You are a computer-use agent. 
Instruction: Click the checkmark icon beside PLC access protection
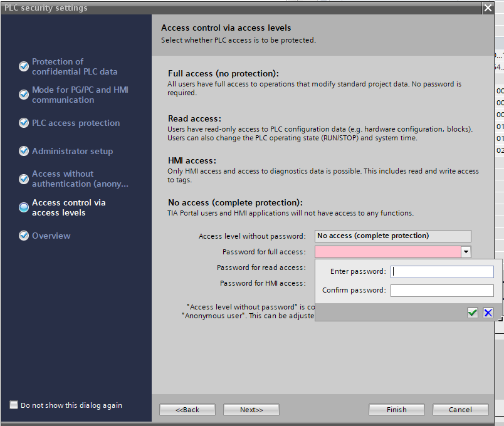(x=24, y=123)
